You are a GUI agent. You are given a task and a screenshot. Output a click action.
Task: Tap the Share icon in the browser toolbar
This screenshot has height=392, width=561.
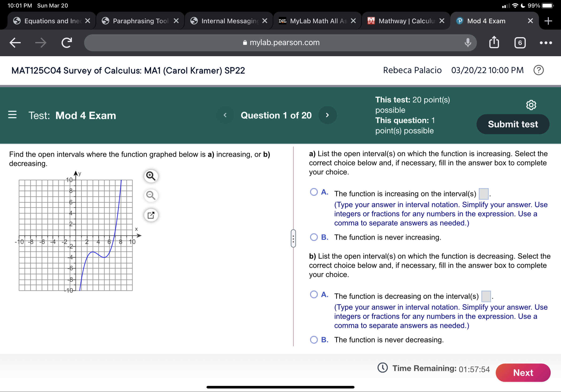click(494, 43)
